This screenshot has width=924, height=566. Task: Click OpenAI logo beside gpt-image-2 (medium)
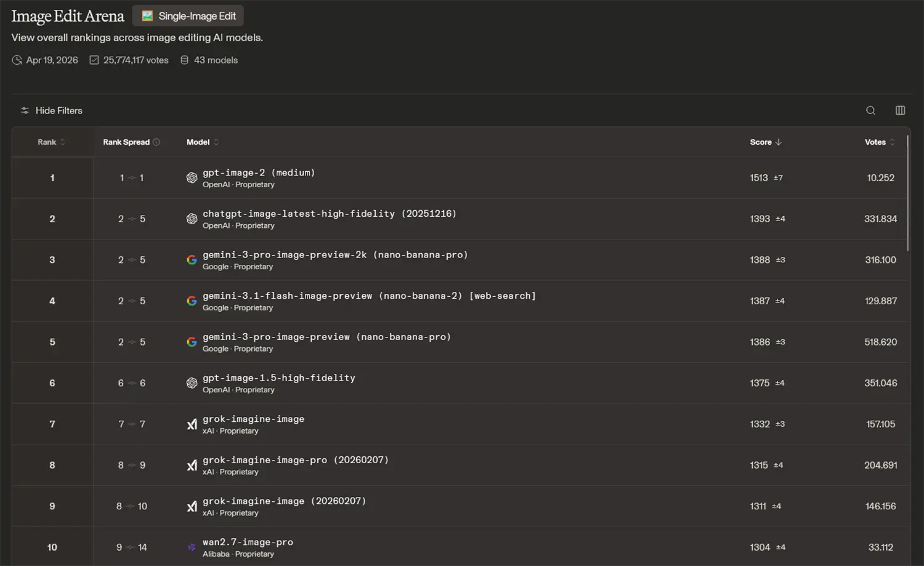click(192, 178)
